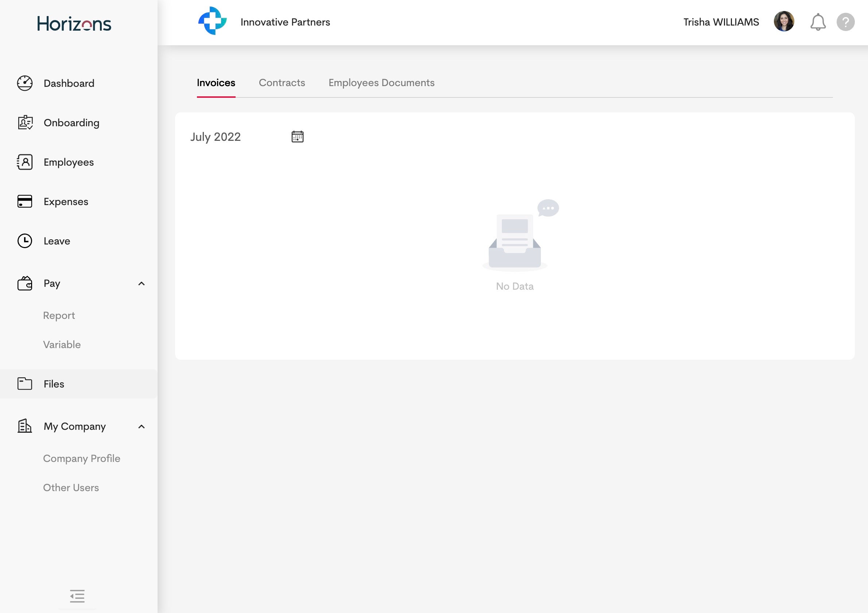Click Trisha Williams profile avatar
The height and width of the screenshot is (613, 868).
tap(784, 22)
